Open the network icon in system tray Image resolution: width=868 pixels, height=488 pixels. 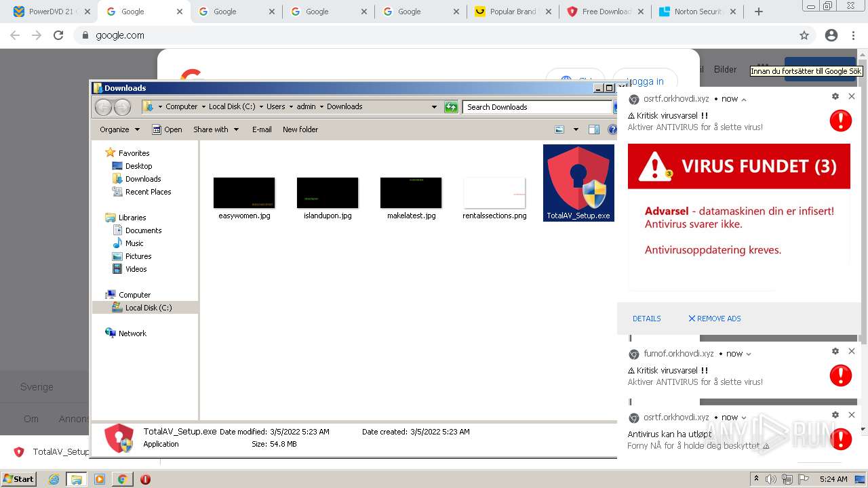[x=787, y=479]
